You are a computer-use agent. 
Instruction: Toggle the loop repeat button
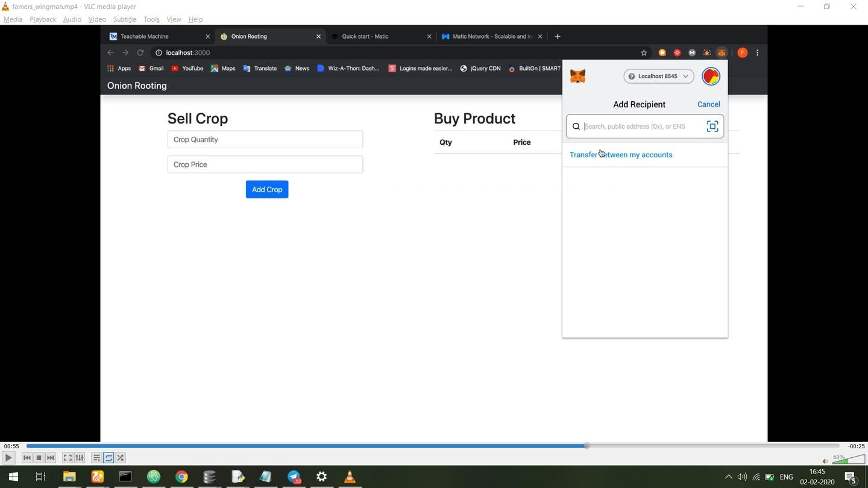click(108, 458)
